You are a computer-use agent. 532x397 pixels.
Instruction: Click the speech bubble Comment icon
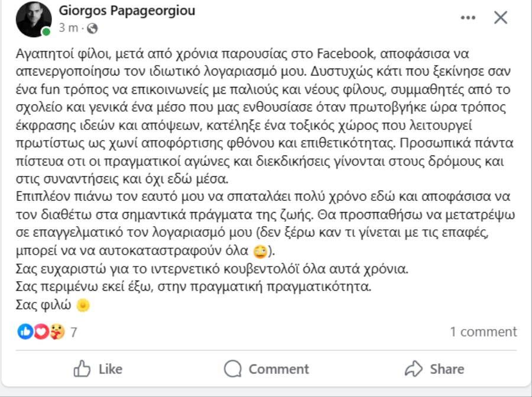(233, 369)
